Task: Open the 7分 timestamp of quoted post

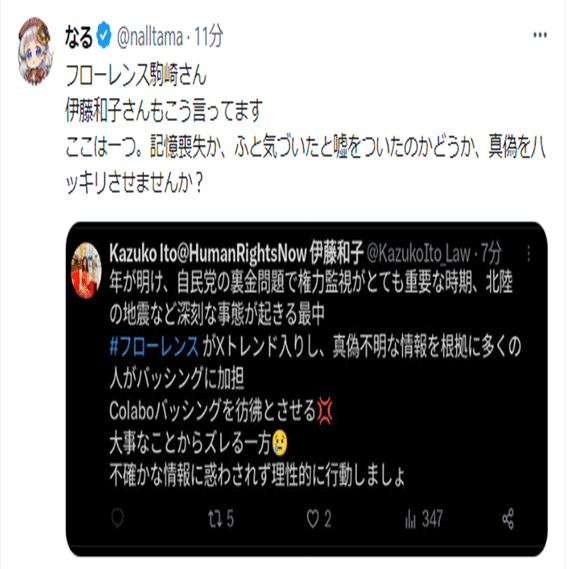Action: 491,253
